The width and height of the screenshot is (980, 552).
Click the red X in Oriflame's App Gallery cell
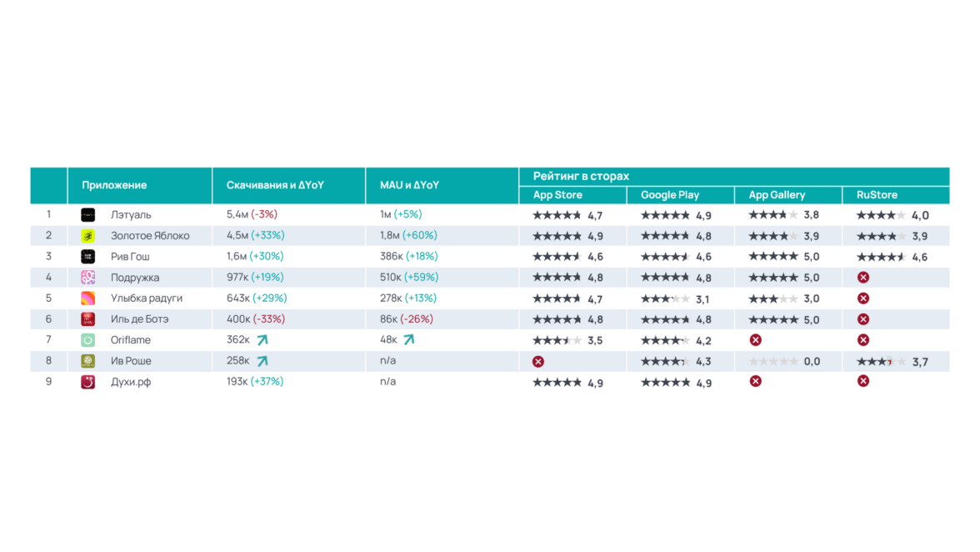755,340
